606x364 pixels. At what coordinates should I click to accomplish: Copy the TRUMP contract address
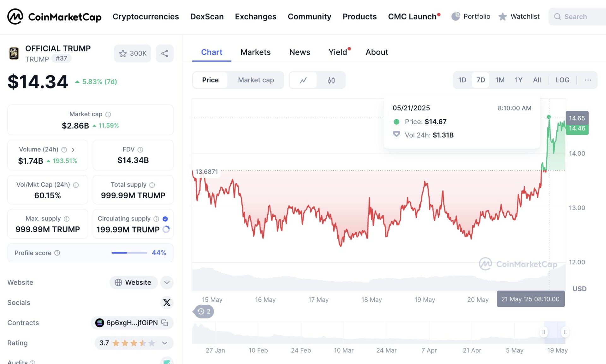[x=164, y=323]
